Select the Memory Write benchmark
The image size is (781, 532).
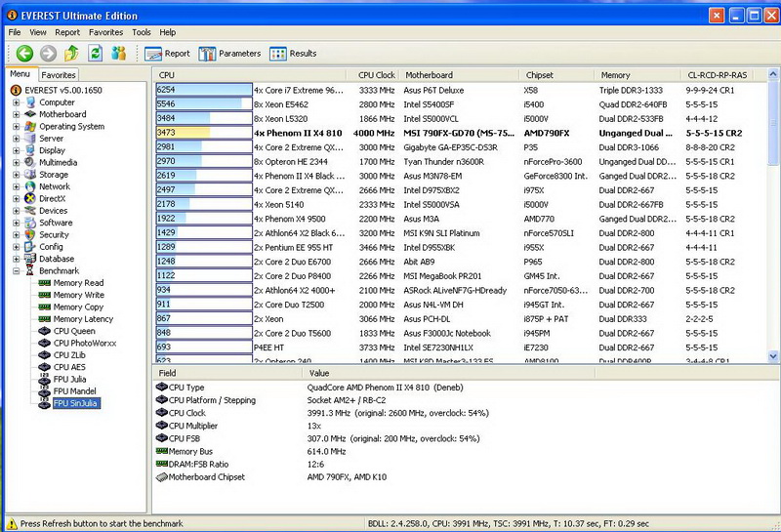(x=79, y=295)
